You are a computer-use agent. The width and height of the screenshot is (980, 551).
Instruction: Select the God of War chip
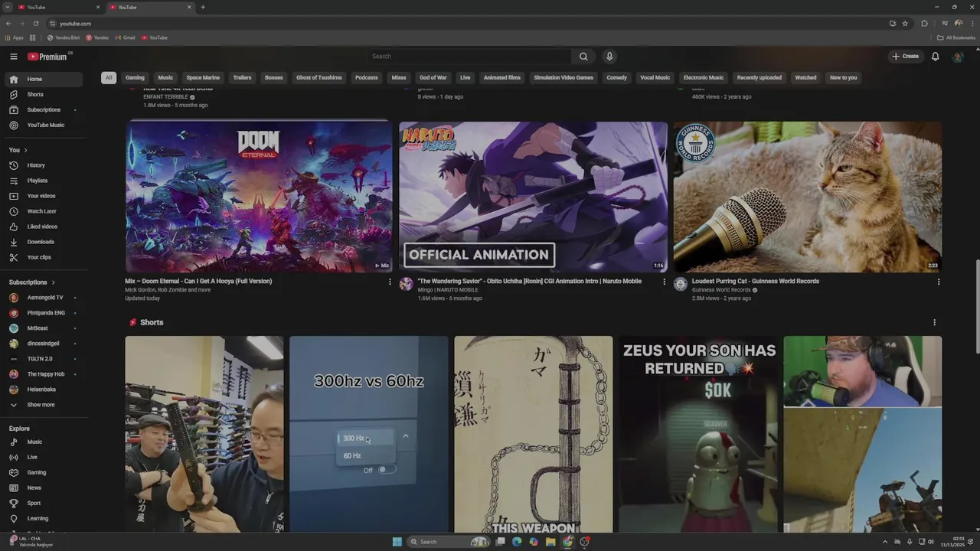point(433,77)
